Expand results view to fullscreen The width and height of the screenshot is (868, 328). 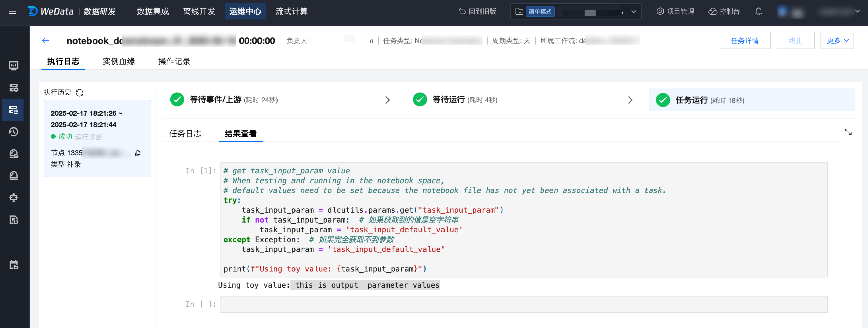click(848, 132)
